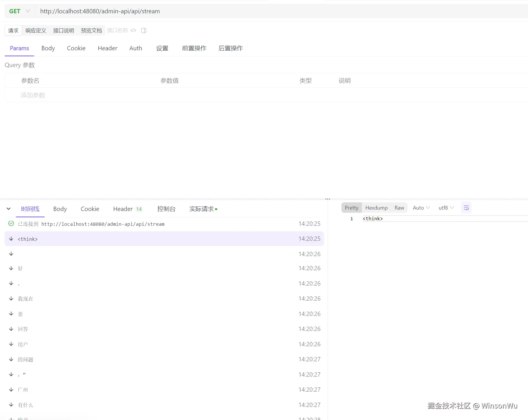Click the 接口名称 field
Viewport: 528px width, 420px height.
[117, 30]
